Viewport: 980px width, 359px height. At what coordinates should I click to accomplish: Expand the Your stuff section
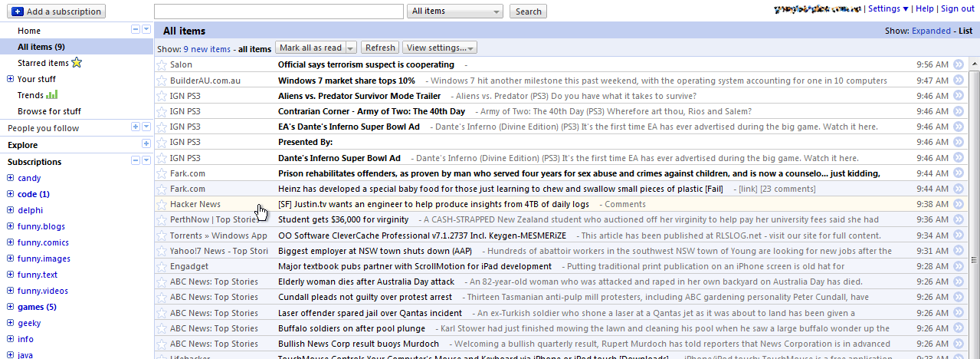point(11,79)
